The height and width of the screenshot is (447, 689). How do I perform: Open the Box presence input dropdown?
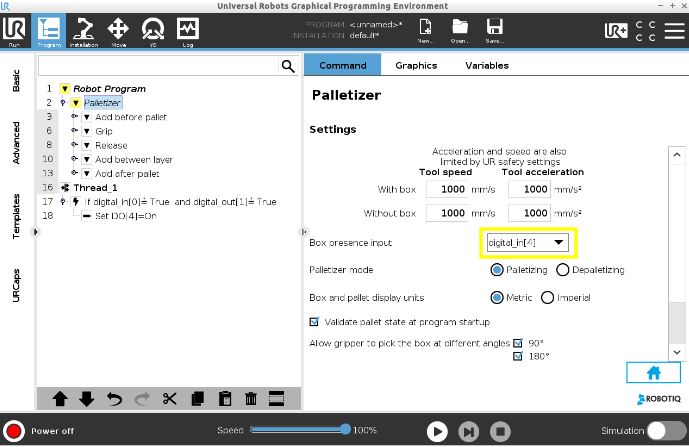(x=527, y=243)
